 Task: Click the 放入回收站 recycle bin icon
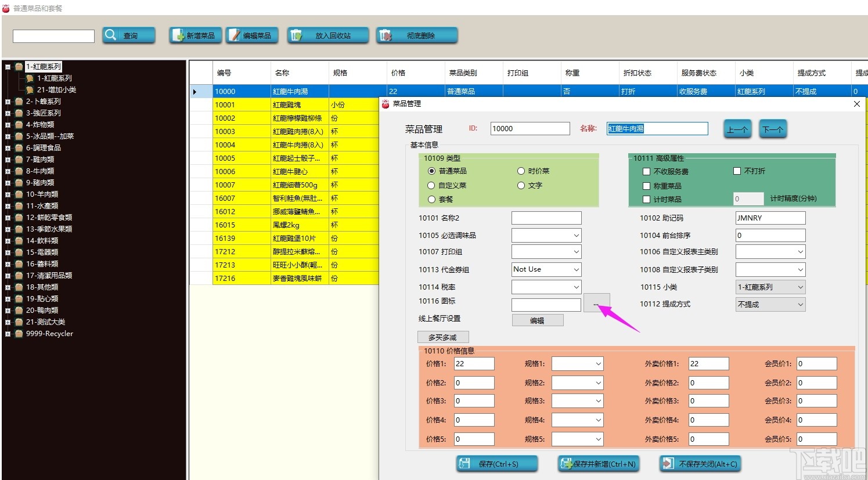tap(296, 35)
